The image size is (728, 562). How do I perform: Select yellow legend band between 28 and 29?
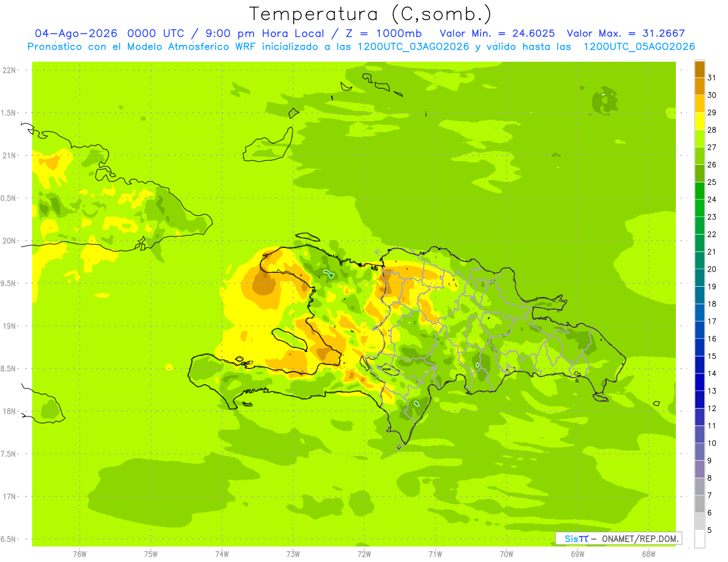pyautogui.click(x=699, y=121)
